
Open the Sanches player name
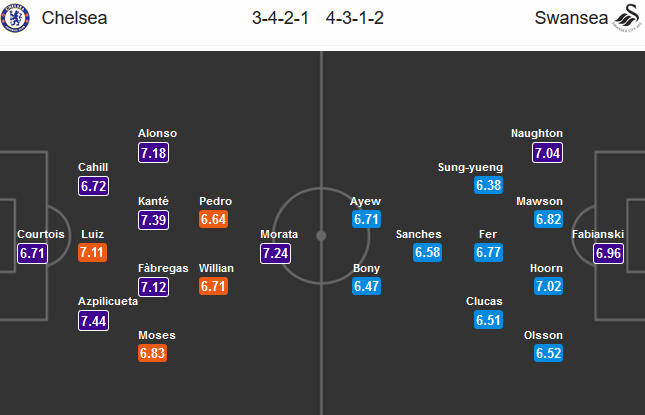pyautogui.click(x=418, y=234)
